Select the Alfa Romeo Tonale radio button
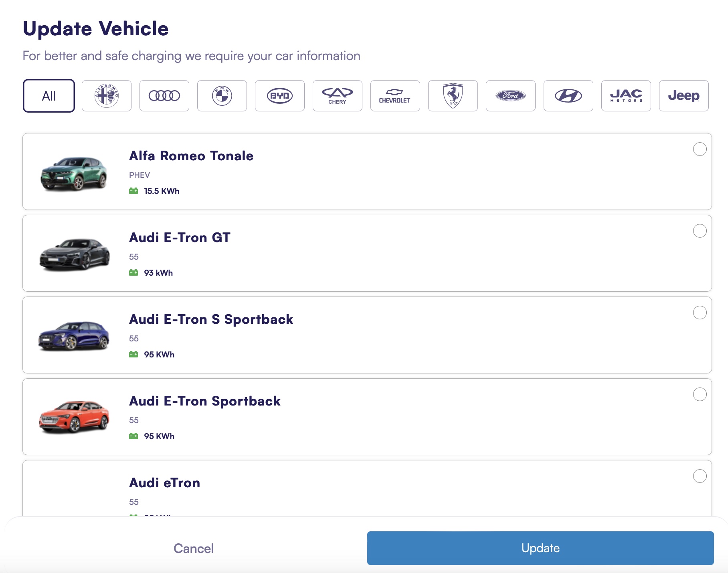 click(x=700, y=149)
